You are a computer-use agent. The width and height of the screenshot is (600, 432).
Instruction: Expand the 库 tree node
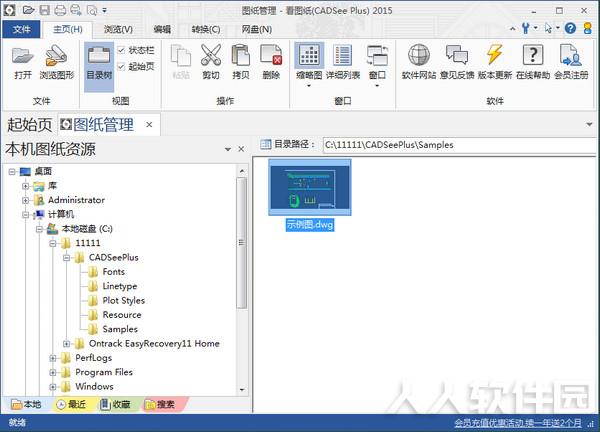26,186
